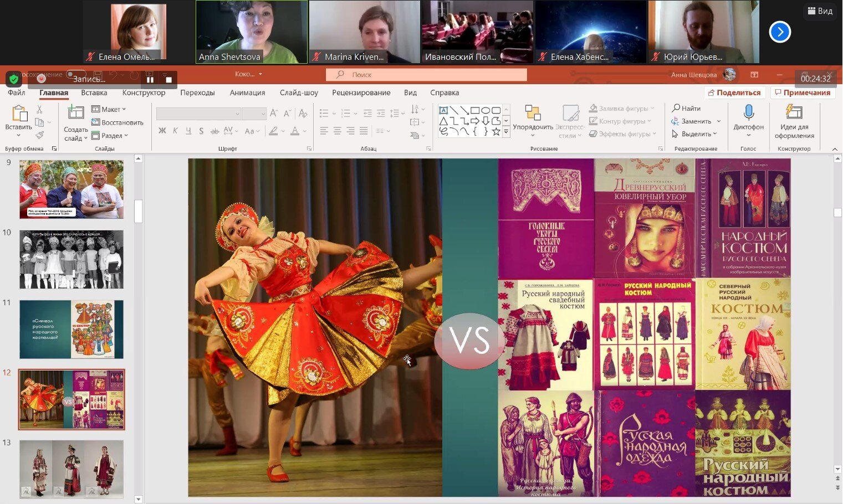Open the Примечания comments pane
Screen dimensions: 843x504
click(x=803, y=92)
